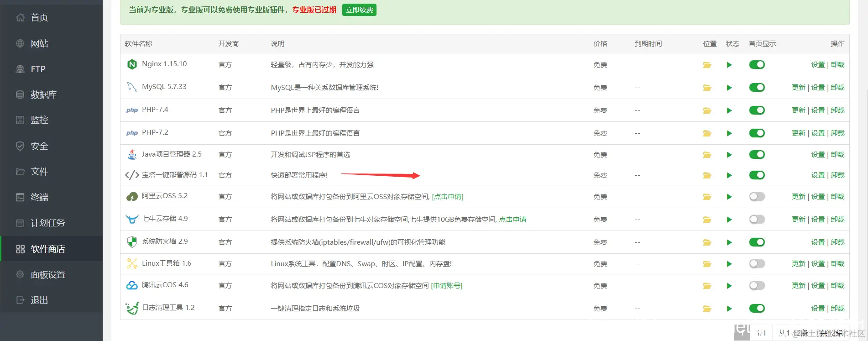
Task: Click 卸载 for PHP-7.2
Action: click(837, 133)
